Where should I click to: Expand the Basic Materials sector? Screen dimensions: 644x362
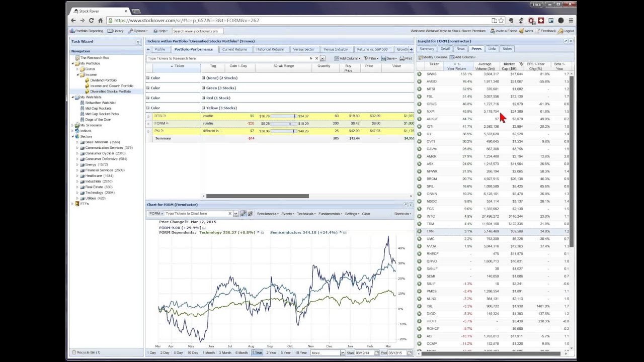[77, 142]
